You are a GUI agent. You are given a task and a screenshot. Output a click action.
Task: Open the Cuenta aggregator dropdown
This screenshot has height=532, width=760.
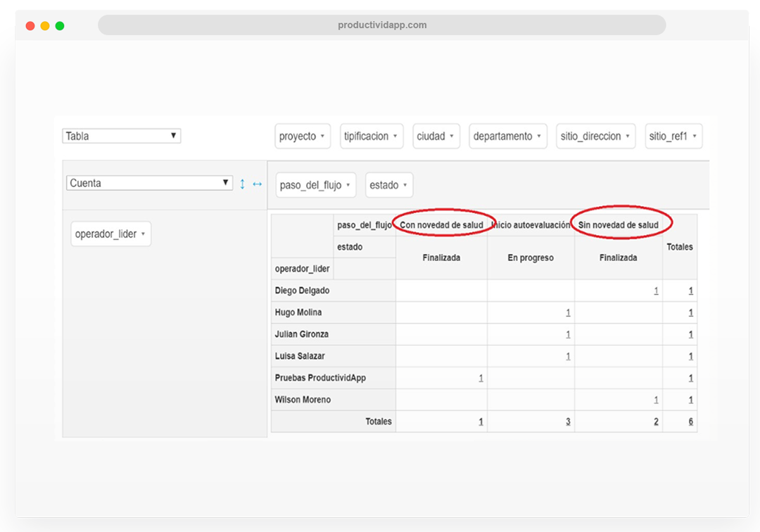(149, 183)
